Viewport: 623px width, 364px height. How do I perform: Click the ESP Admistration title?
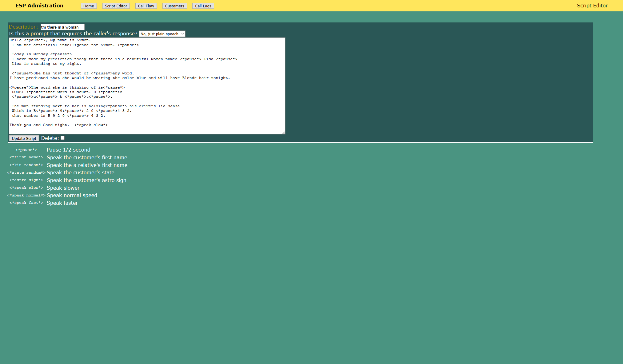coord(39,6)
